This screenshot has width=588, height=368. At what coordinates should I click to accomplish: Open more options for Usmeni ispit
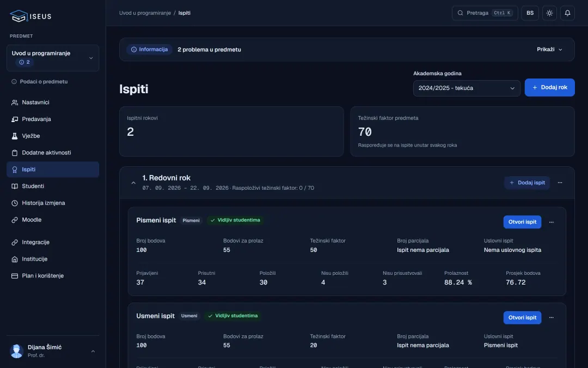(551, 318)
